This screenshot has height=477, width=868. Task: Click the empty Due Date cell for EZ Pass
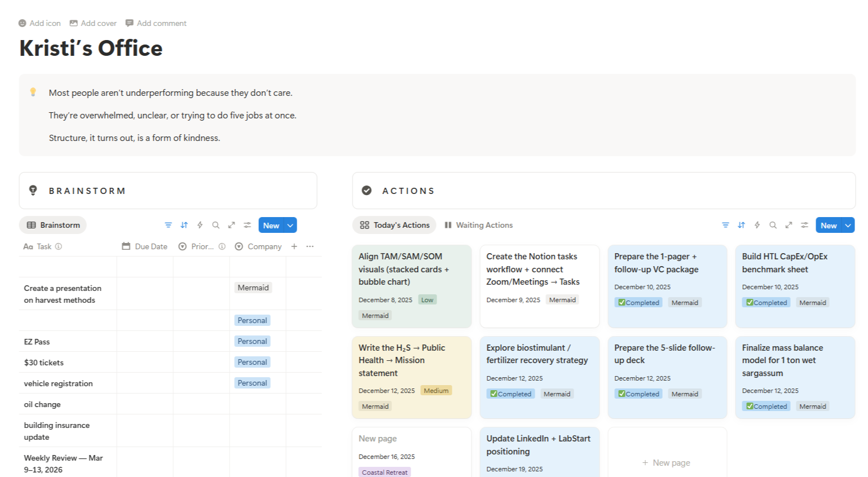coord(144,341)
